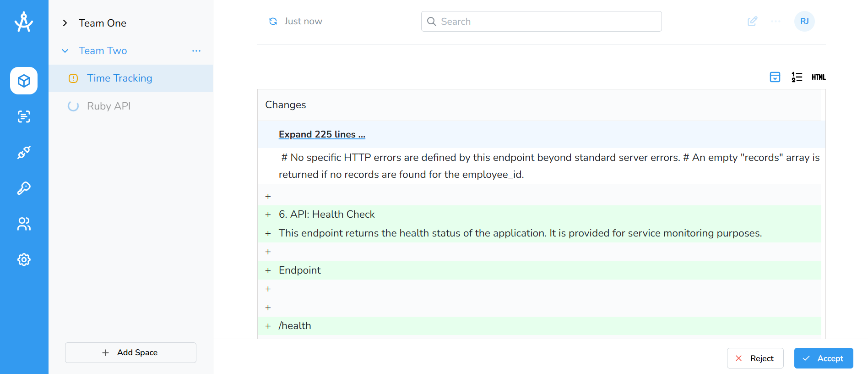Viewport: 868px width, 374px height.
Task: Open the integrations plug icon
Action: pos(24,152)
